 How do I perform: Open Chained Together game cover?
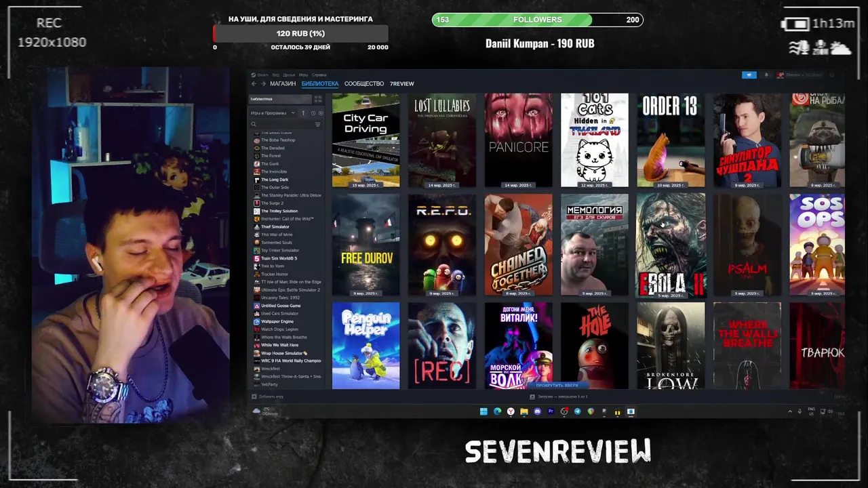519,245
